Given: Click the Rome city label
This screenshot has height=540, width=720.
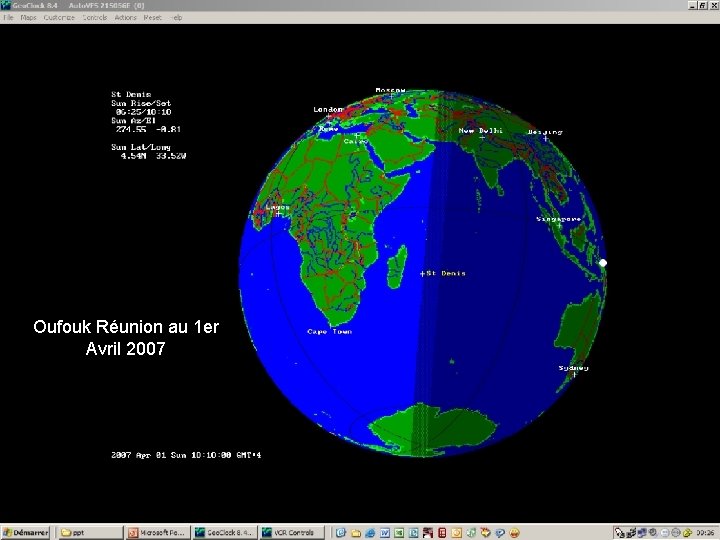Looking at the screenshot, I should [x=328, y=129].
